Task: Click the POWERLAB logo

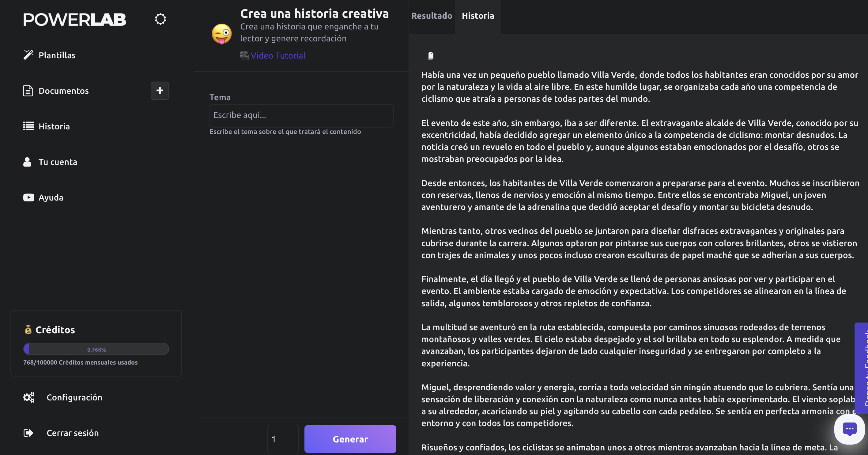Action: pos(74,19)
